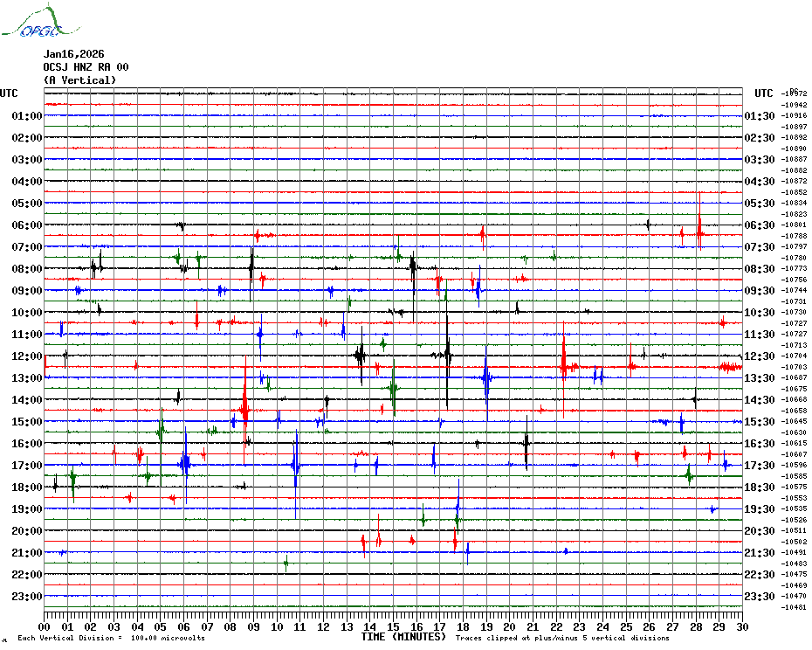Click the offset value -10481
The height and width of the screenshot is (650, 812).
(794, 607)
